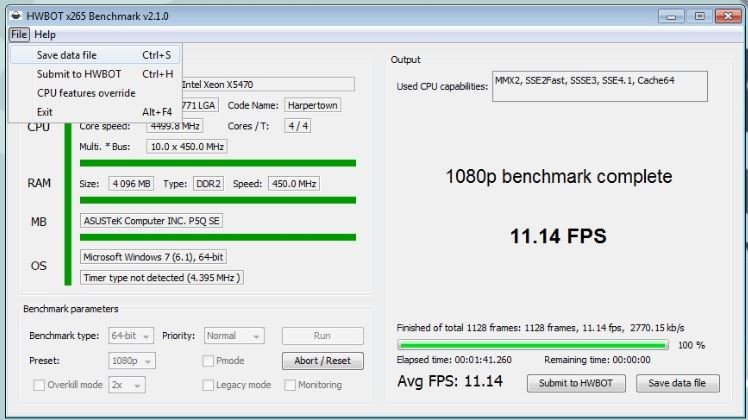The image size is (748, 420).
Task: Click the Cores / T 4 / 4 field
Action: click(298, 126)
